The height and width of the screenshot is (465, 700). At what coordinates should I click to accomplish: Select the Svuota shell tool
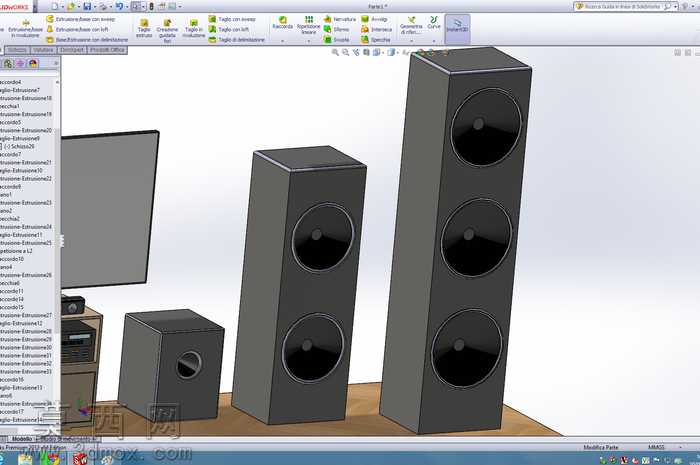pos(337,40)
